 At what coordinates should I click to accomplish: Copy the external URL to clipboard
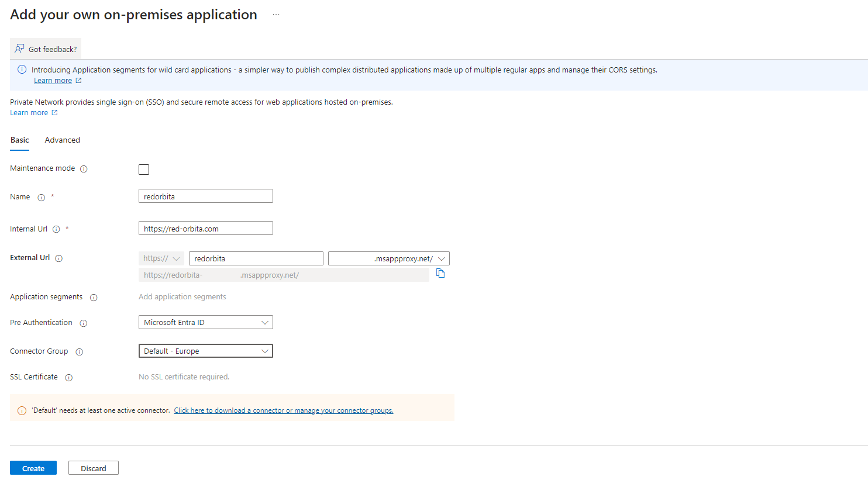tap(440, 274)
